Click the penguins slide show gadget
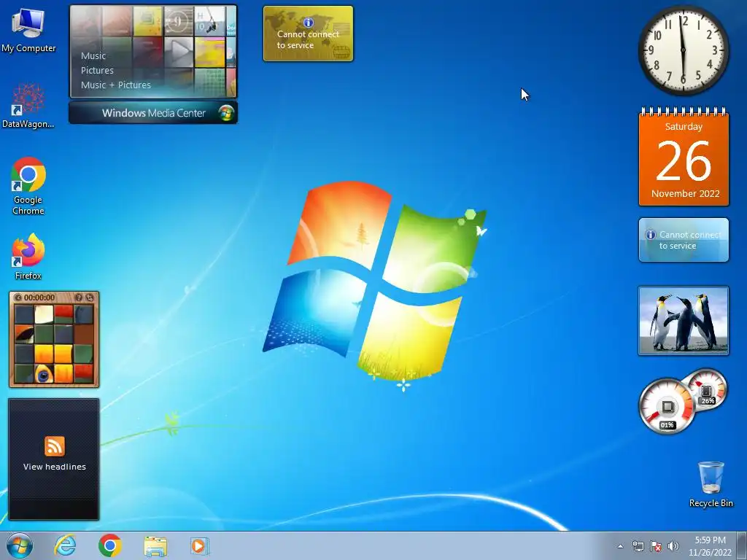Image resolution: width=747 pixels, height=560 pixels. [x=684, y=321]
